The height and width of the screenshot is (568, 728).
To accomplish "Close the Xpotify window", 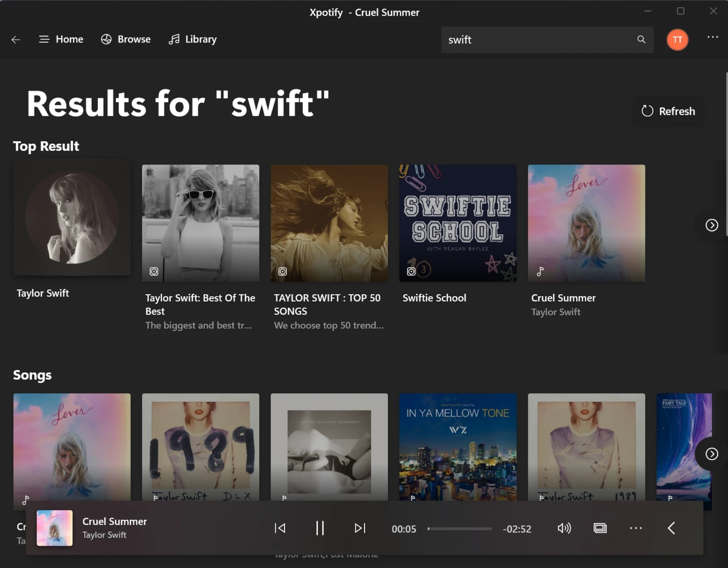I will point(713,11).
